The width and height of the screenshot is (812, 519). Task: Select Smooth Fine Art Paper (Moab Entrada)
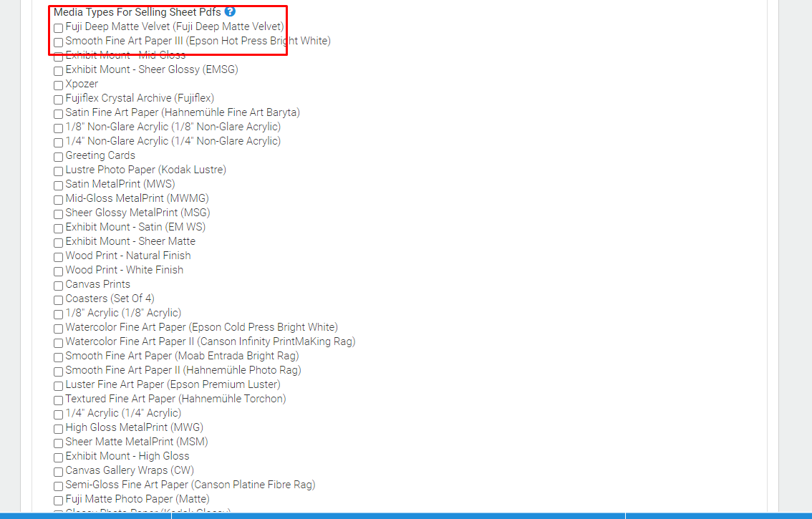coord(59,357)
